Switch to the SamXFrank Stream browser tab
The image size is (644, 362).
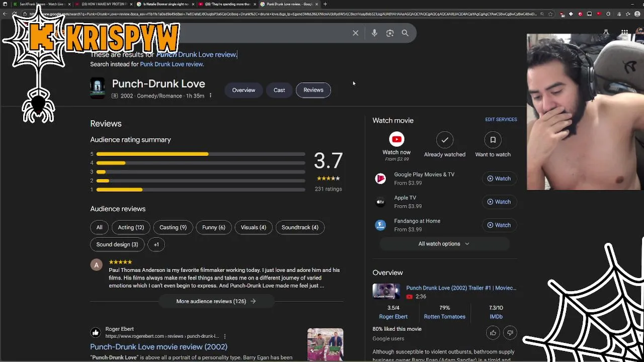point(41,4)
